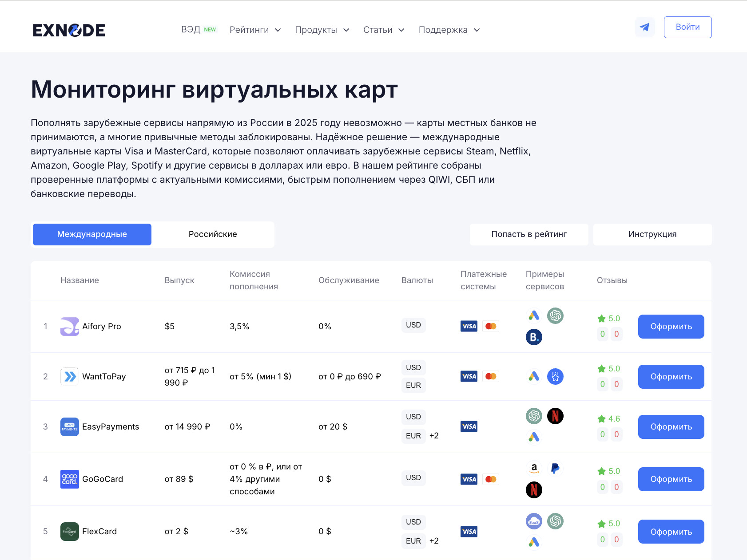Click Оформить for GoGoCard

[x=671, y=479]
